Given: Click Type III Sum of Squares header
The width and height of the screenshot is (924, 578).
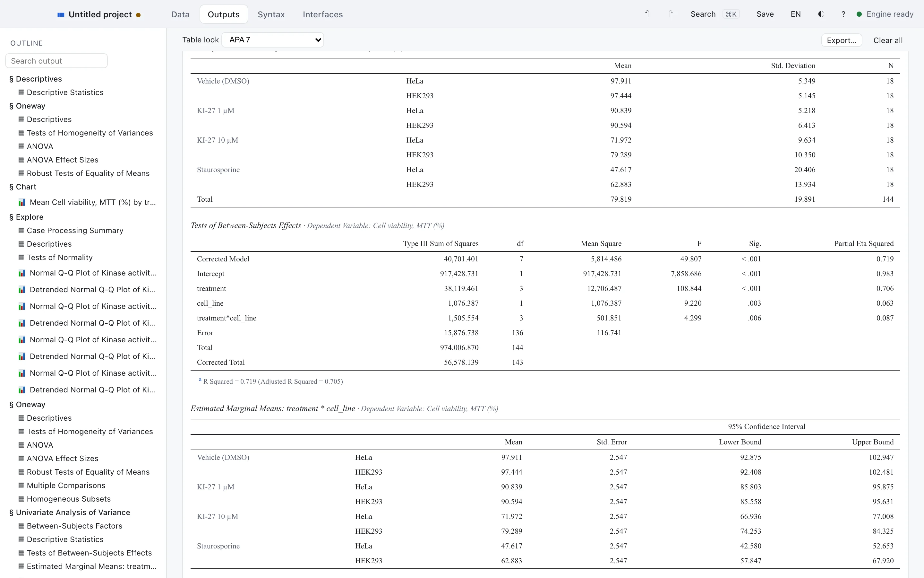Looking at the screenshot, I should (x=441, y=244).
